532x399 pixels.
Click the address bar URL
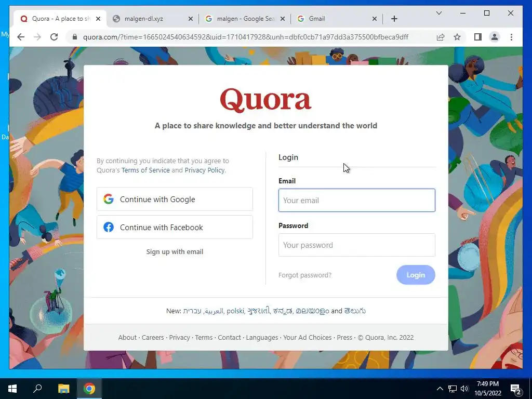[246, 37]
